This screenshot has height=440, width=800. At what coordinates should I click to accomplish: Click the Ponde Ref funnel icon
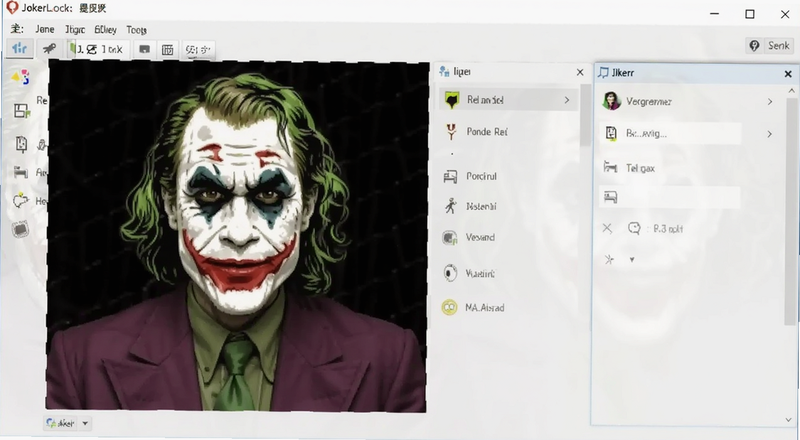pyautogui.click(x=451, y=132)
